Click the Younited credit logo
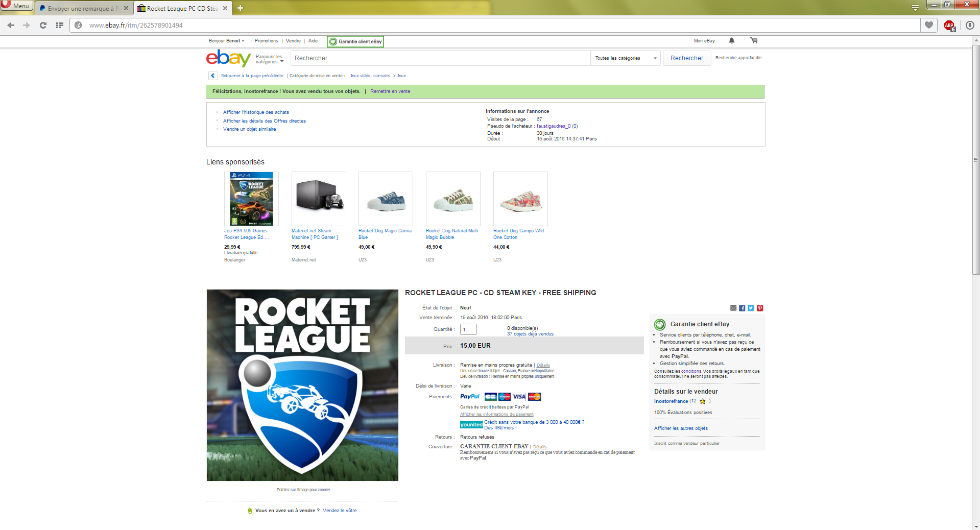 [471, 425]
